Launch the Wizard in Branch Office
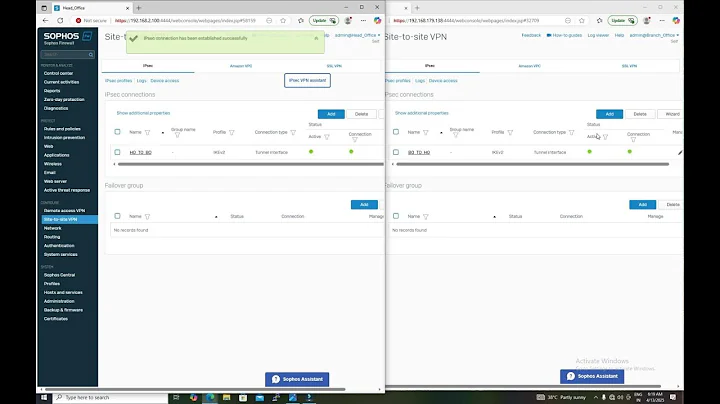This screenshot has width=720, height=404. pyautogui.click(x=672, y=114)
